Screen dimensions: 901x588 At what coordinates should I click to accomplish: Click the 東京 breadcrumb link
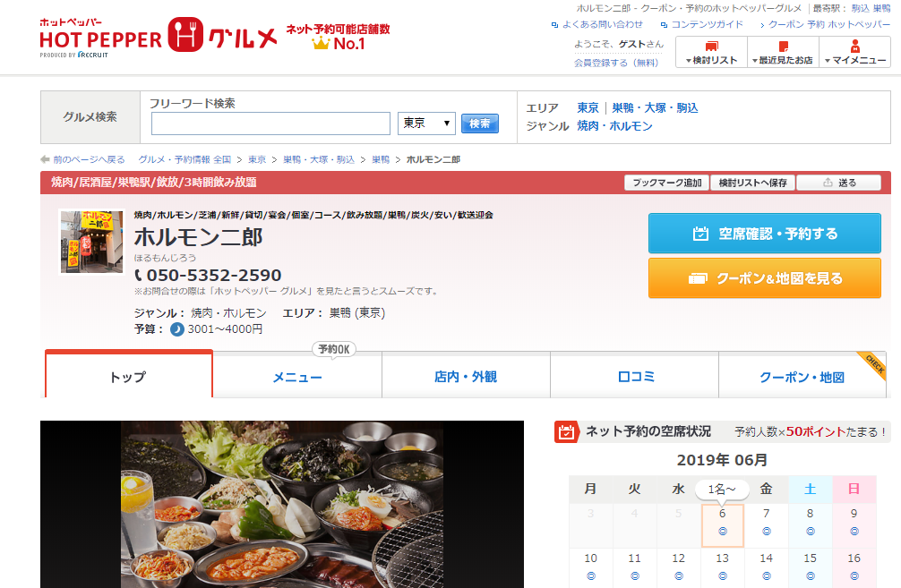point(257,159)
